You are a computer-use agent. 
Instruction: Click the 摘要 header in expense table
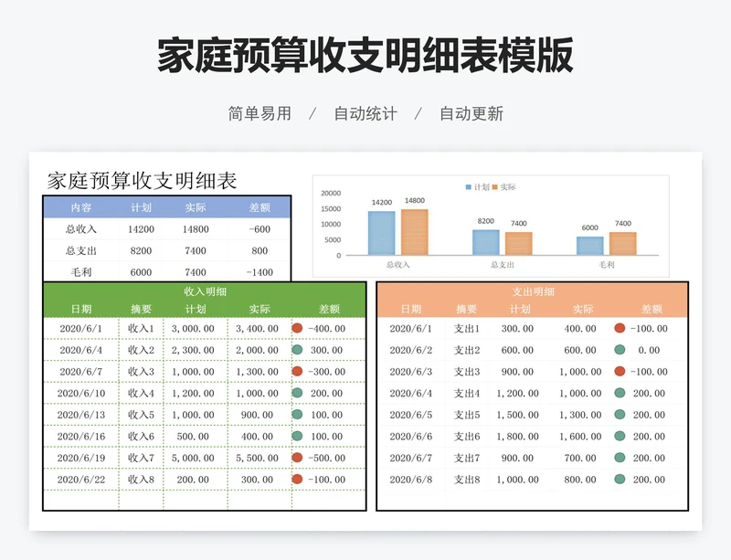point(467,309)
